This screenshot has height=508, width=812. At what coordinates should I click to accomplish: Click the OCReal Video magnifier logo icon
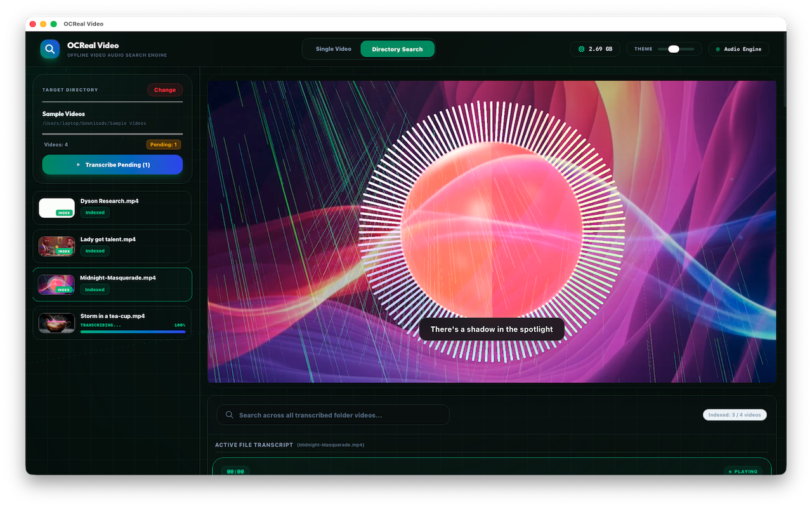(49, 49)
